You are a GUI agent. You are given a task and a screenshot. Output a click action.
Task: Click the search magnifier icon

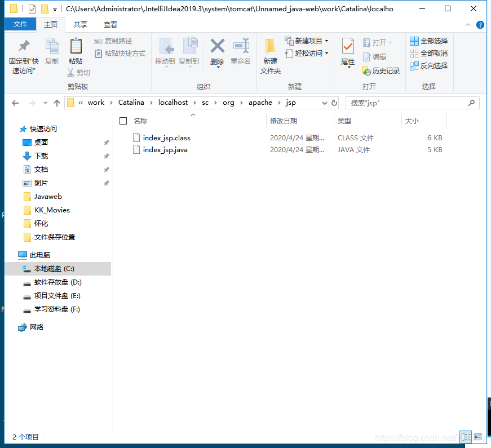[x=471, y=103]
